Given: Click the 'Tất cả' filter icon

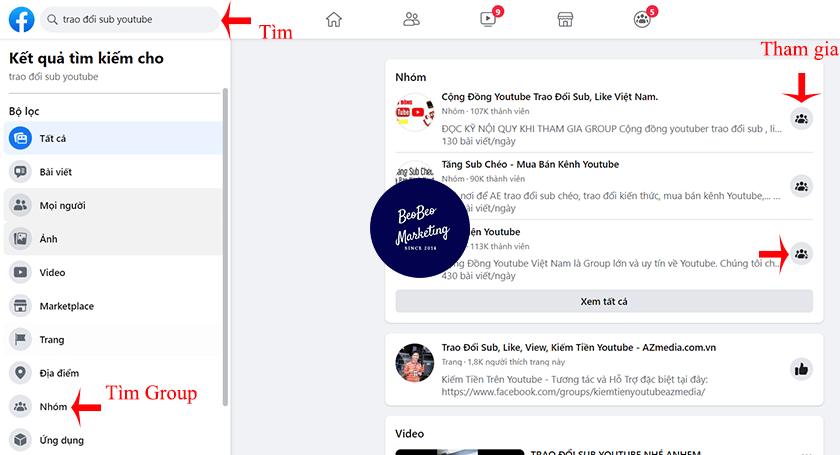Looking at the screenshot, I should tap(20, 138).
